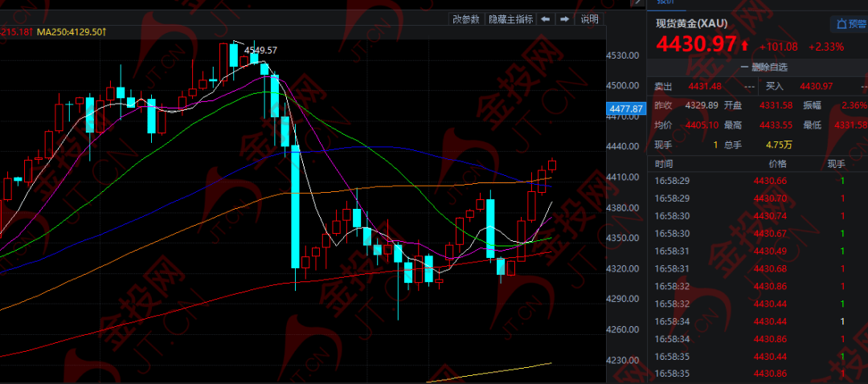Click the minus icon beside 删除自选
Viewport: 868px width, 384px height.
tap(745, 67)
